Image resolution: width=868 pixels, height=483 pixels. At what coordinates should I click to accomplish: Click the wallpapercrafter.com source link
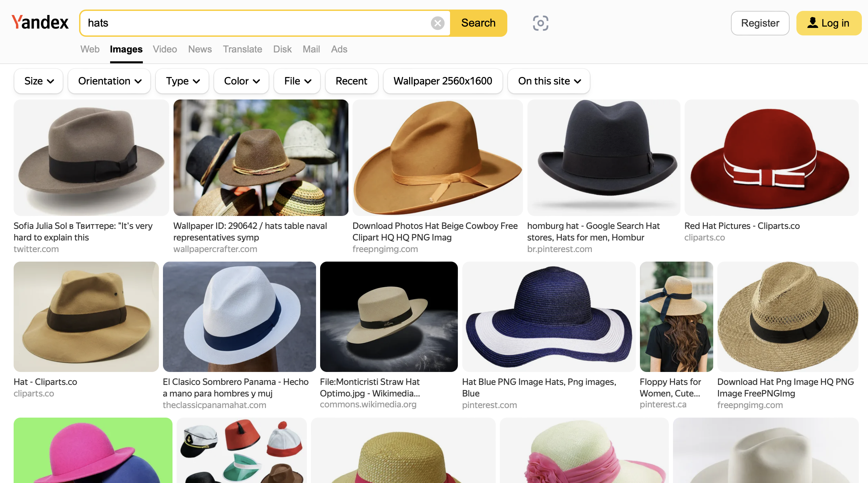pos(215,249)
